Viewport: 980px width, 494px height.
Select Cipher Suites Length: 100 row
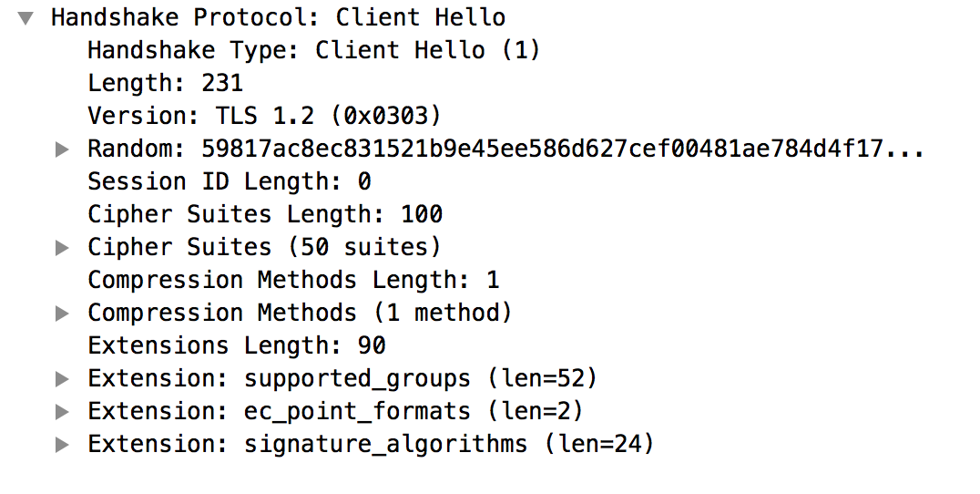tap(264, 214)
